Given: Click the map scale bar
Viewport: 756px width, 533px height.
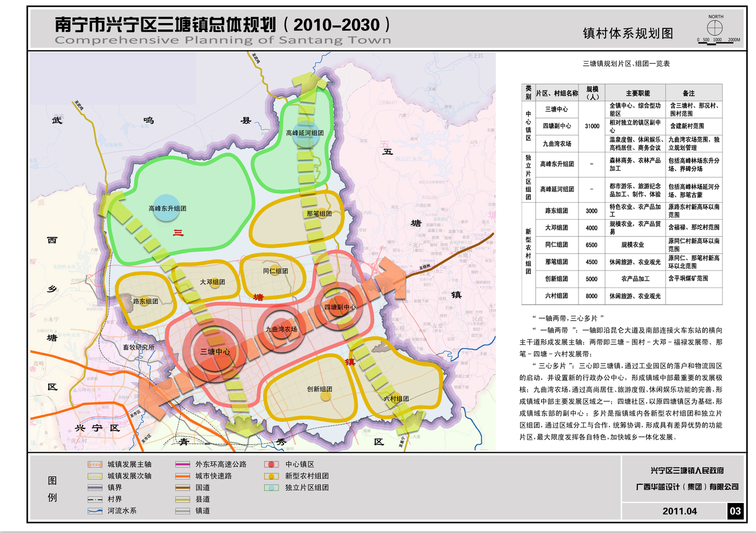Looking at the screenshot, I should (x=718, y=42).
